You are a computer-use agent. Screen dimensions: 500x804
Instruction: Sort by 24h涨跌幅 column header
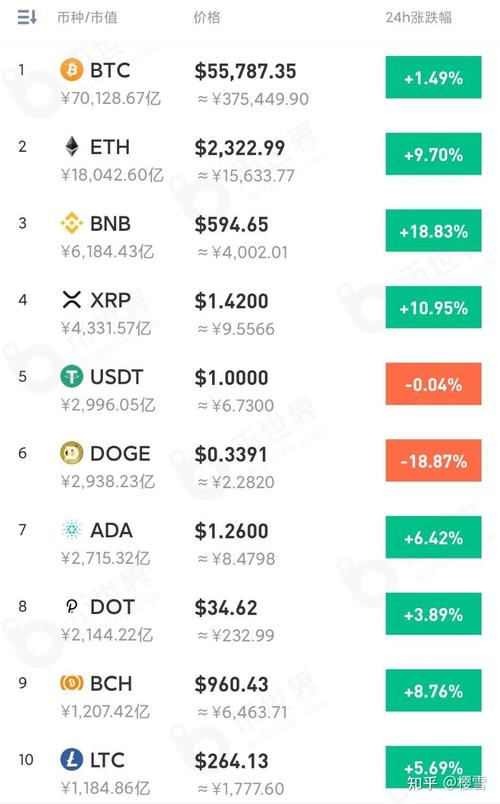(x=418, y=17)
